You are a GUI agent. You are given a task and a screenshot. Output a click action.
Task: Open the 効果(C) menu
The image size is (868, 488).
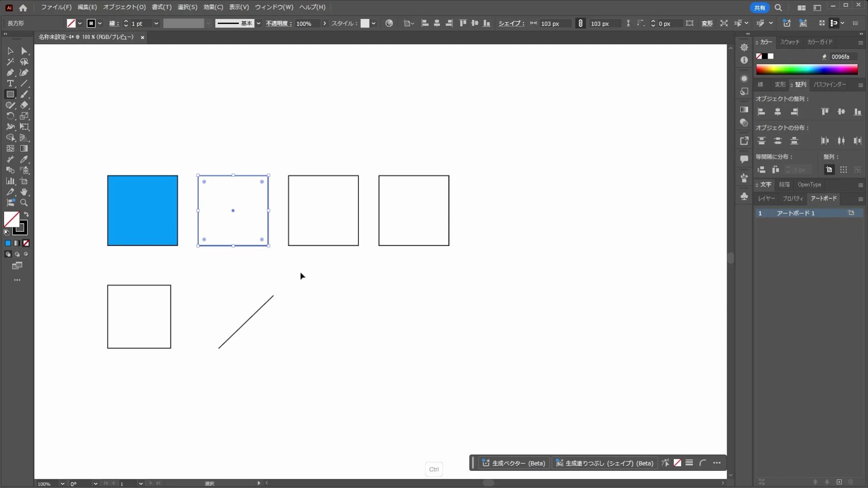click(x=213, y=7)
